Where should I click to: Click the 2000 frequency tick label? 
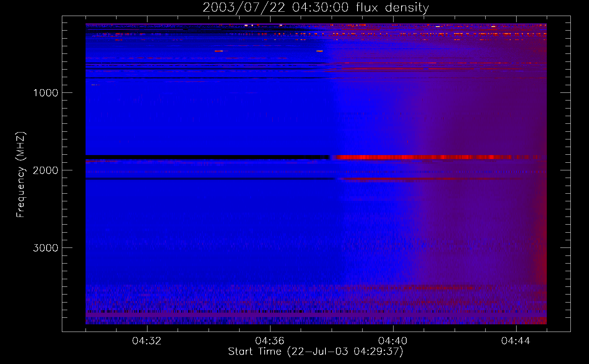tap(46, 170)
